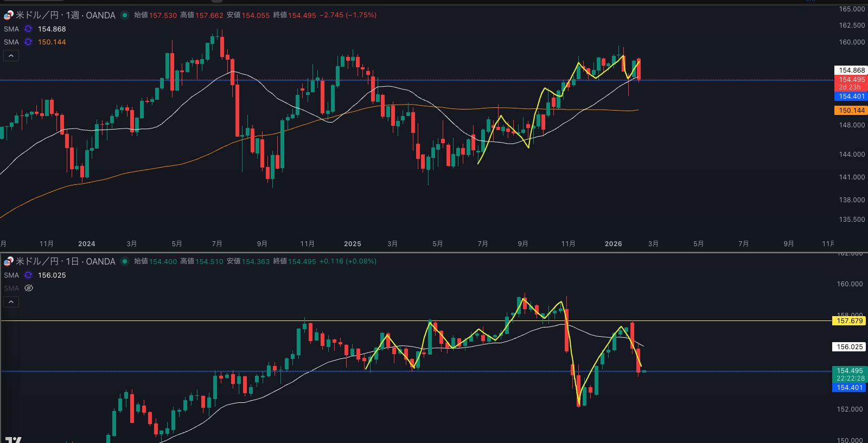Click the blue 154.401 price label on weekly axis

pyautogui.click(x=851, y=97)
